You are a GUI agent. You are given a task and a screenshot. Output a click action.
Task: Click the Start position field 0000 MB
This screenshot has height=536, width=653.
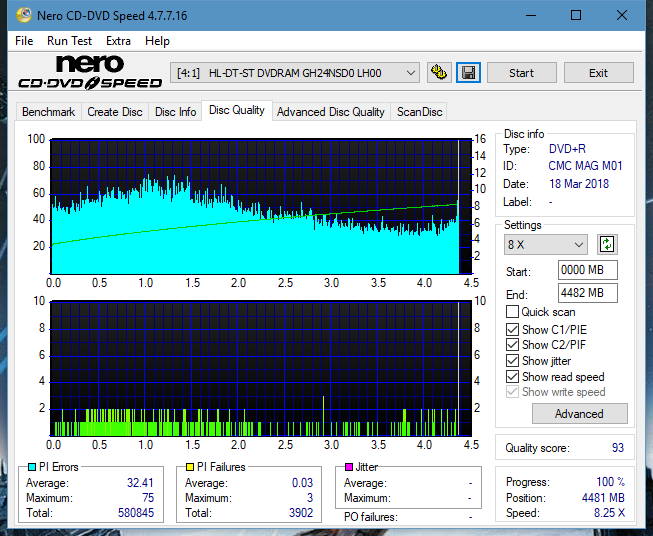(588, 270)
